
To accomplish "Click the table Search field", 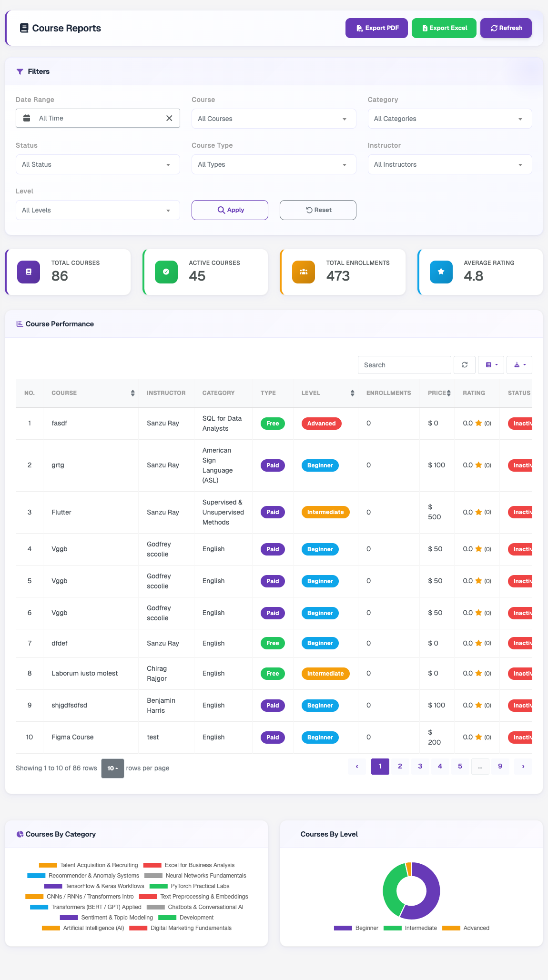I will point(405,365).
